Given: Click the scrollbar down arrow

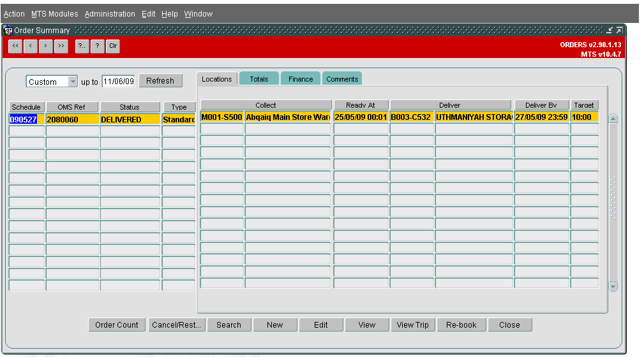Looking at the screenshot, I should [x=613, y=287].
